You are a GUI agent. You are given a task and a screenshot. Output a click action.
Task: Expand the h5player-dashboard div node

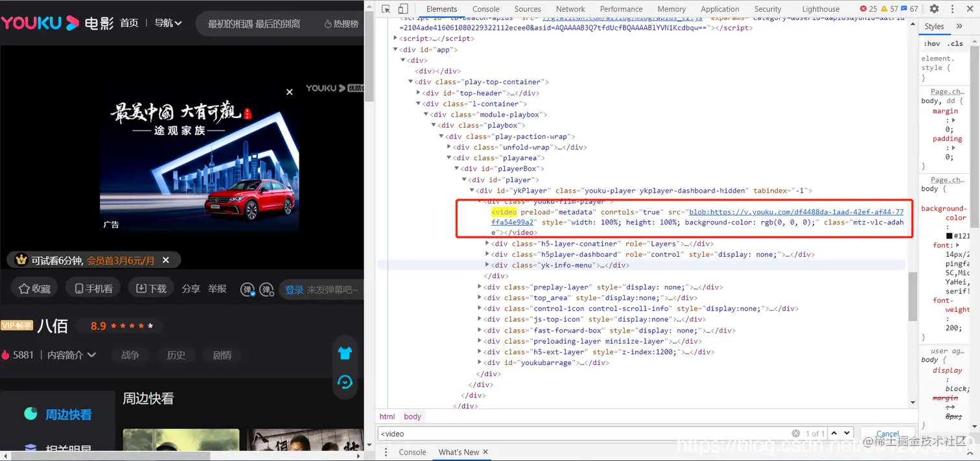pyautogui.click(x=487, y=254)
